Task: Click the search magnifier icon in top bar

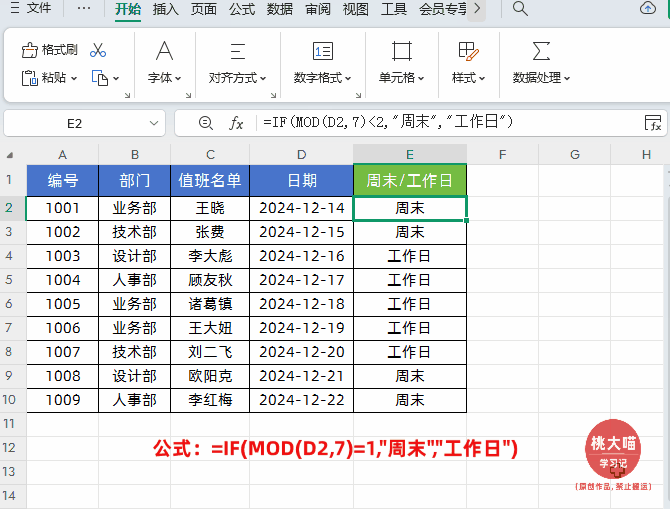Action: point(520,9)
